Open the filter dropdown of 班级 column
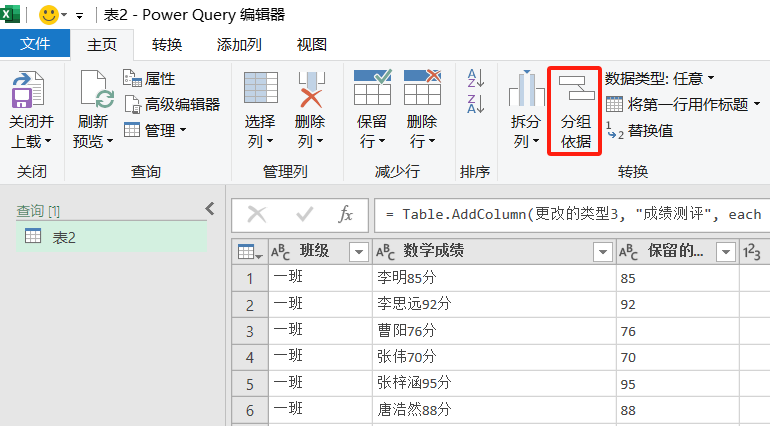The image size is (770, 426). pyautogui.click(x=358, y=253)
